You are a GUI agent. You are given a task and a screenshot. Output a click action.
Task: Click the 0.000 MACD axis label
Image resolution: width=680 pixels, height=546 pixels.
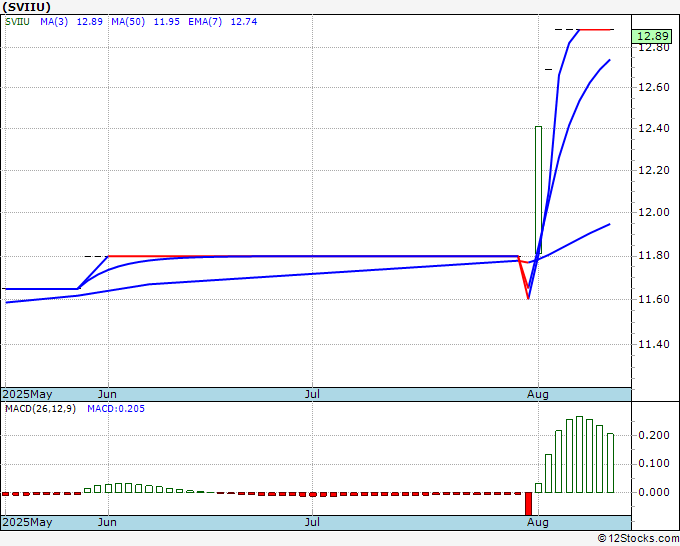tap(654, 493)
